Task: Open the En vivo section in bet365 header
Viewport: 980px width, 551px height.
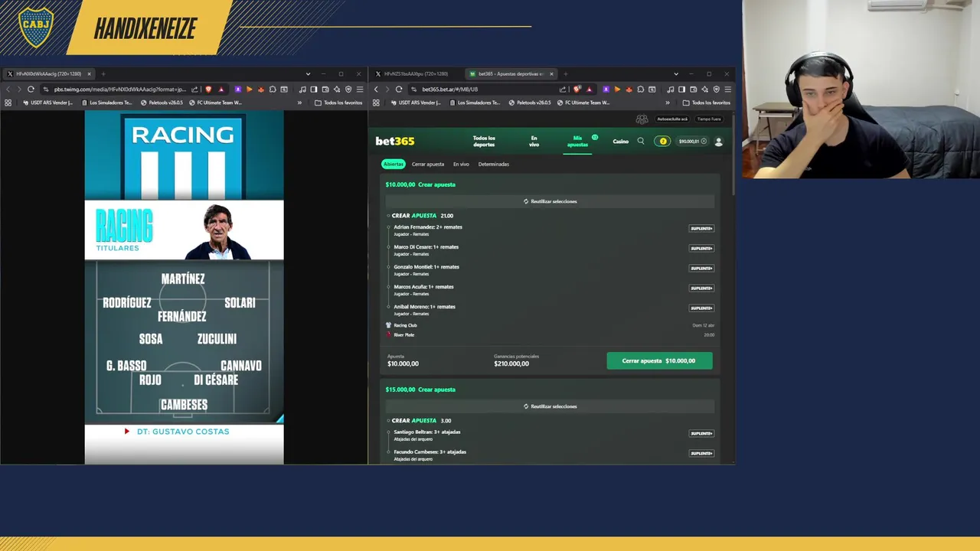Action: 534,142
